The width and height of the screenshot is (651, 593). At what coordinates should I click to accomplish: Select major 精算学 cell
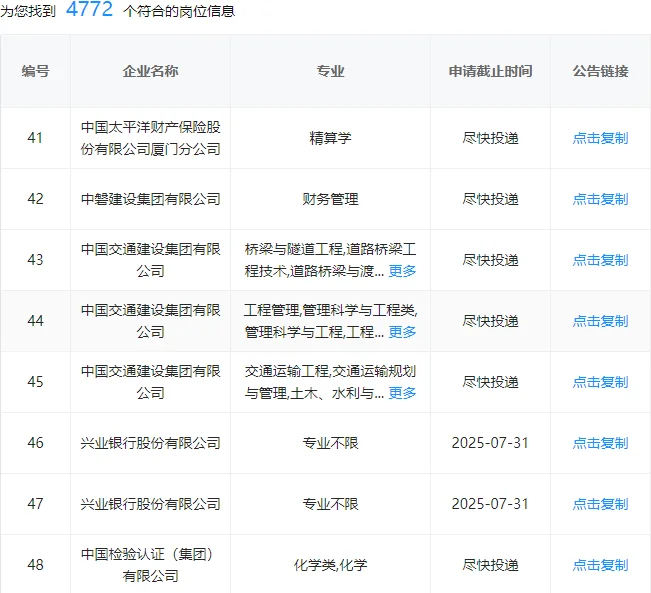[x=330, y=138]
